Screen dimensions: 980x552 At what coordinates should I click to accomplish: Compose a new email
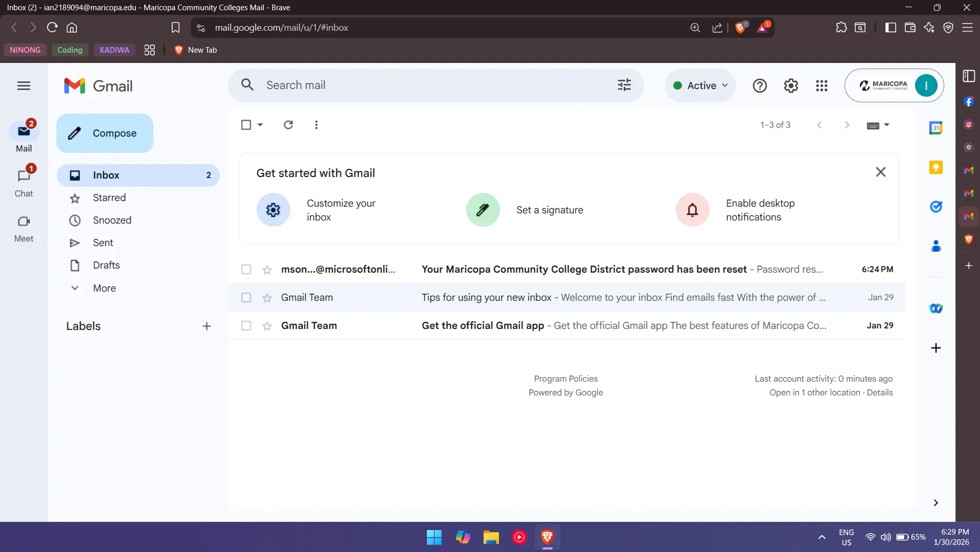105,134
